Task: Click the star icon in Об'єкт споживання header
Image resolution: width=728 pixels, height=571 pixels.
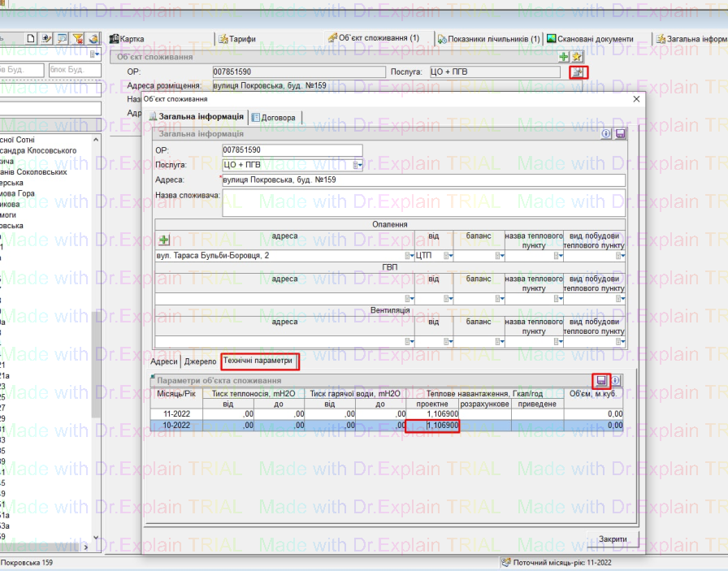Action: pos(577,57)
